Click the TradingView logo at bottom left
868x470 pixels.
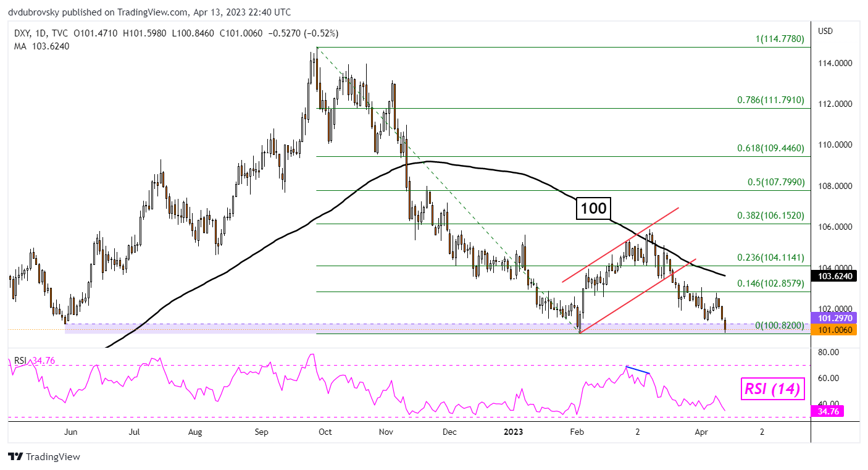[44, 457]
